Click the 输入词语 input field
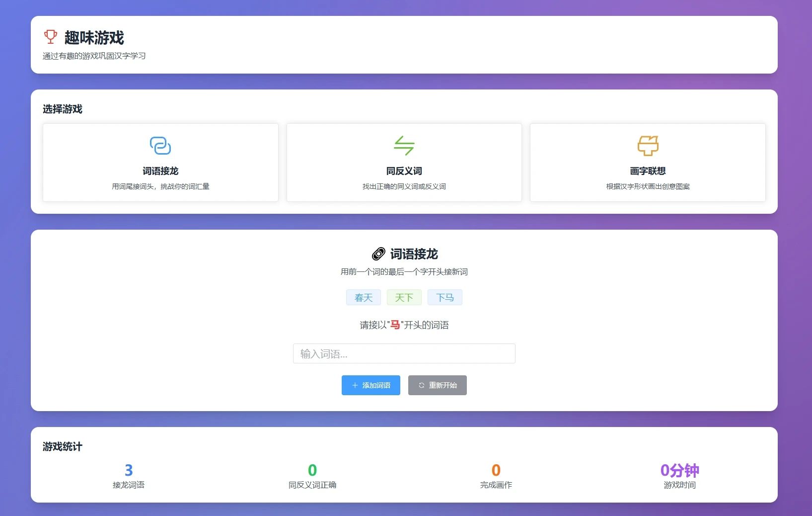Image resolution: width=812 pixels, height=516 pixels. (404, 353)
